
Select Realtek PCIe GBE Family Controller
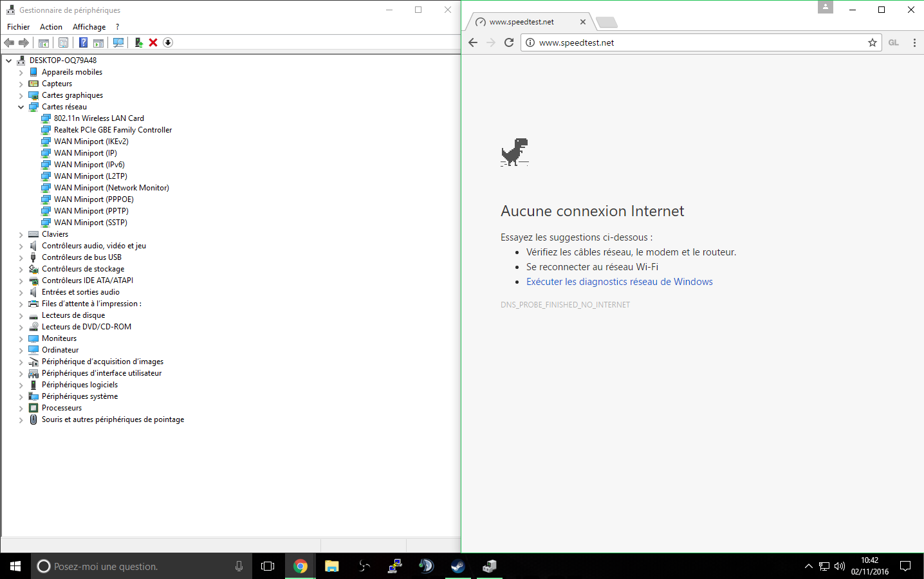point(113,130)
